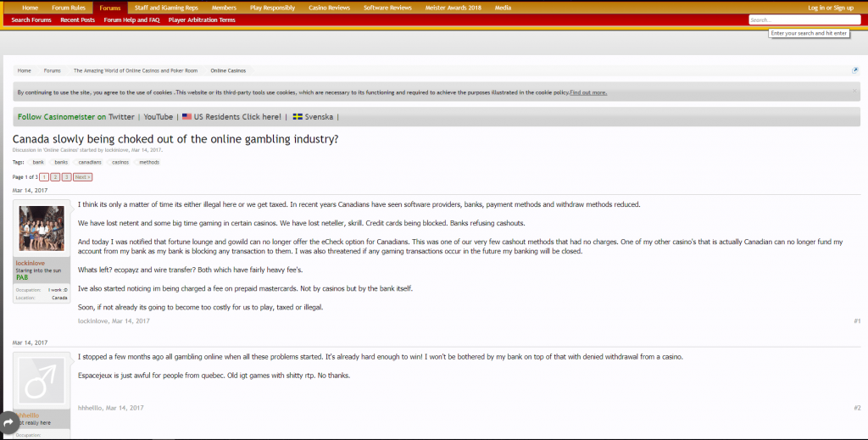868x440 pixels.
Task: Click the Online Casinos breadcrumb
Action: pos(228,70)
